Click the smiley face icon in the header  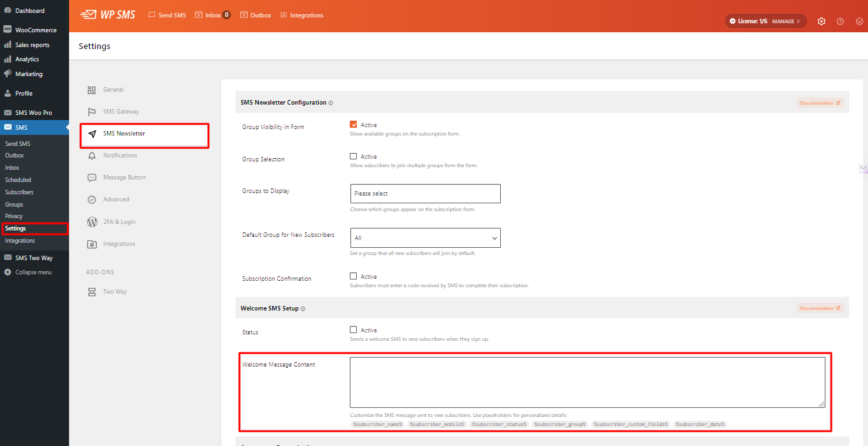(860, 21)
